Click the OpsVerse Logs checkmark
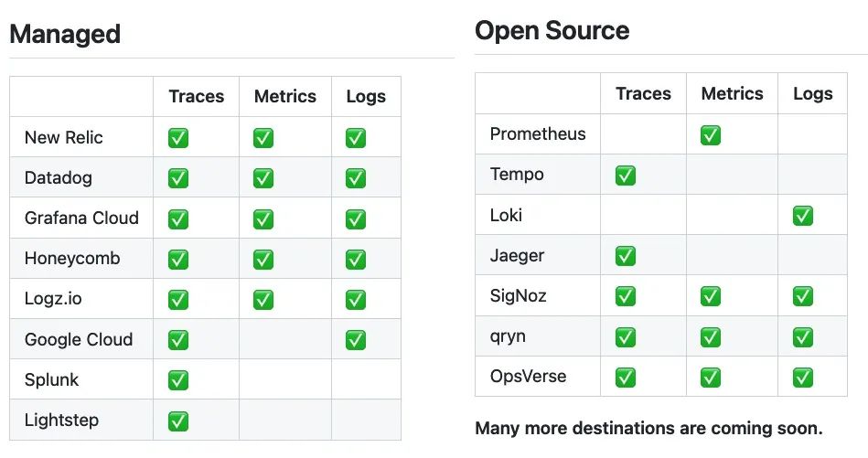 (x=803, y=378)
